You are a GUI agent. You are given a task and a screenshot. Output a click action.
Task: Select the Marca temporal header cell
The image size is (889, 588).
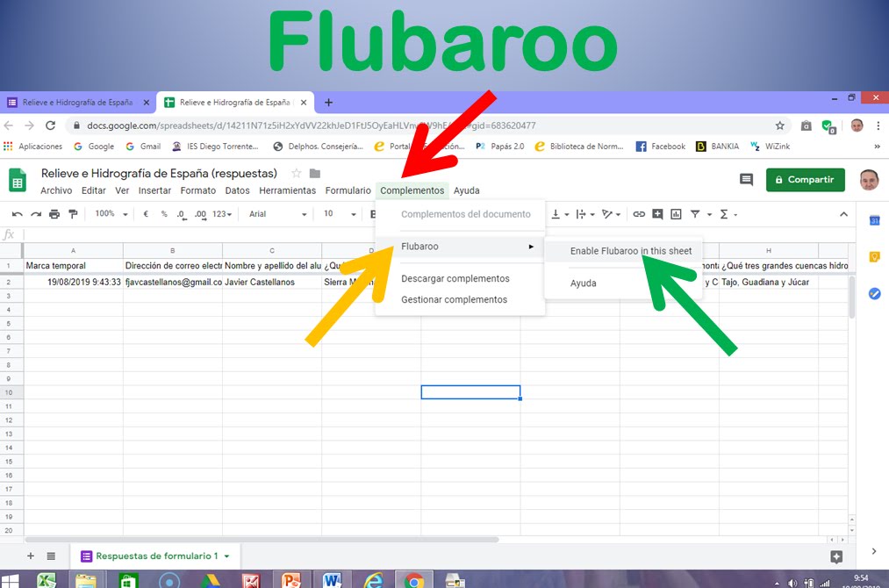coord(73,265)
